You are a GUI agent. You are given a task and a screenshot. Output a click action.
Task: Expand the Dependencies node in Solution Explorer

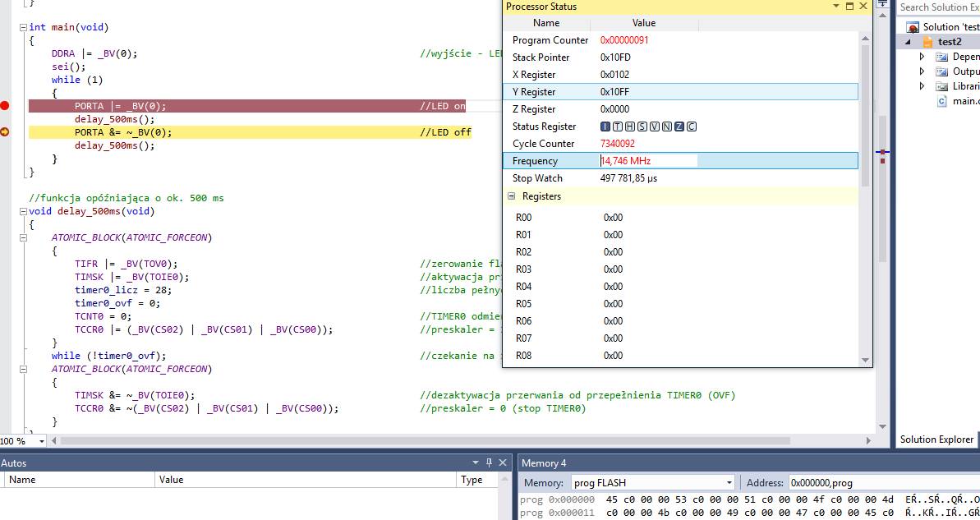coord(922,57)
